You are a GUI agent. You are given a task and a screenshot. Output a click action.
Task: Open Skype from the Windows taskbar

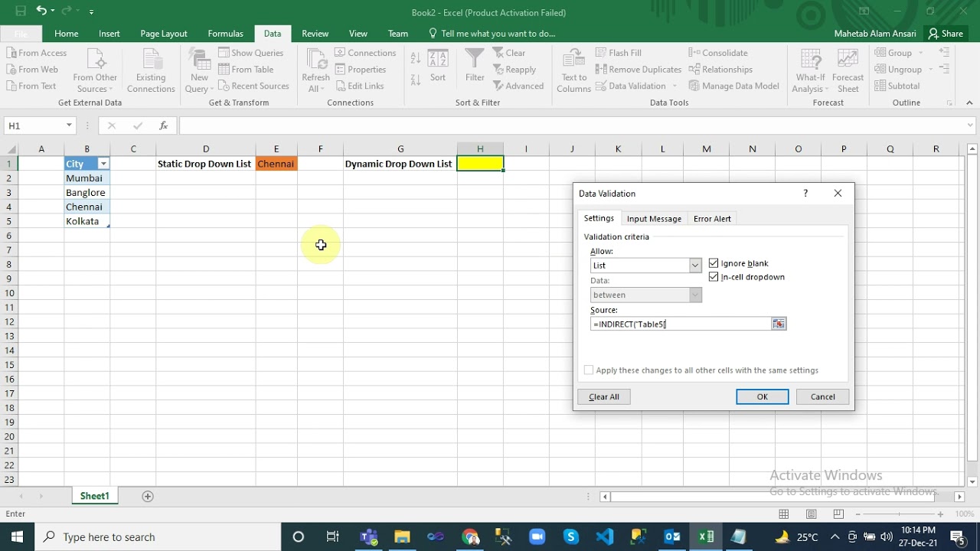570,536
